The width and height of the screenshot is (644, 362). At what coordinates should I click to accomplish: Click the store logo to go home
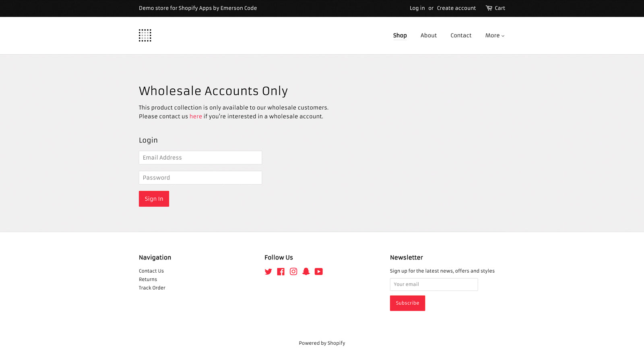(x=145, y=35)
